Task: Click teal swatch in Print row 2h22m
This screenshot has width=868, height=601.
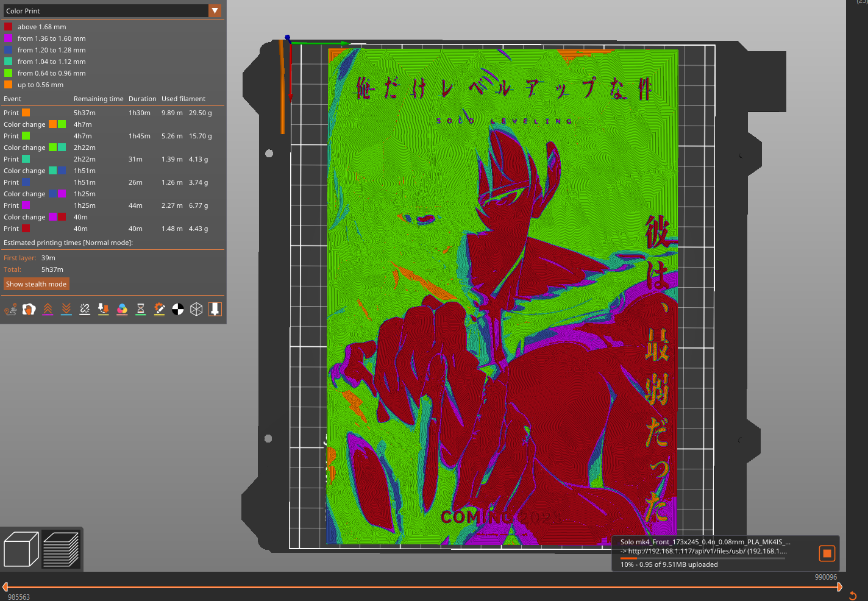Action: point(26,159)
